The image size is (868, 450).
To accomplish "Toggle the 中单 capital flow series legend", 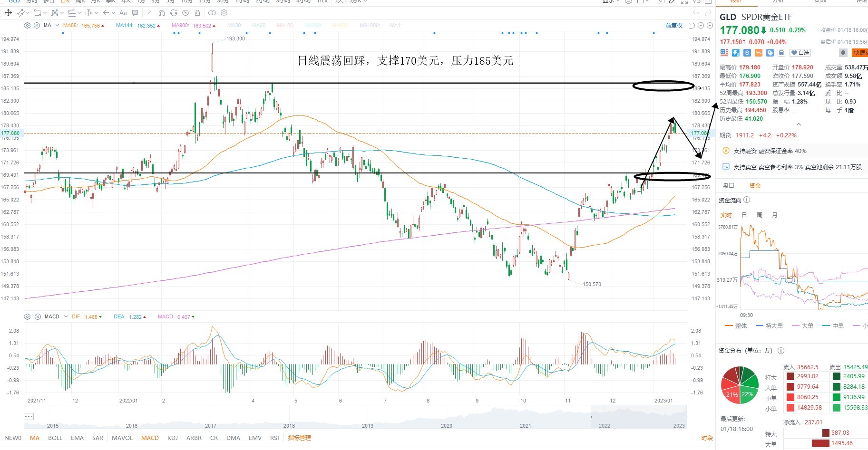I will click(833, 326).
